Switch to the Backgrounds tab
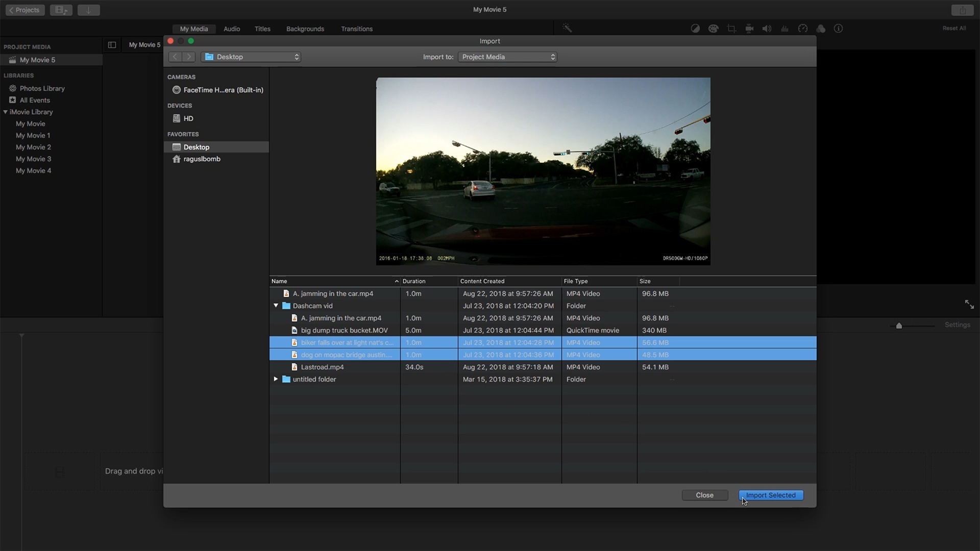 click(305, 29)
